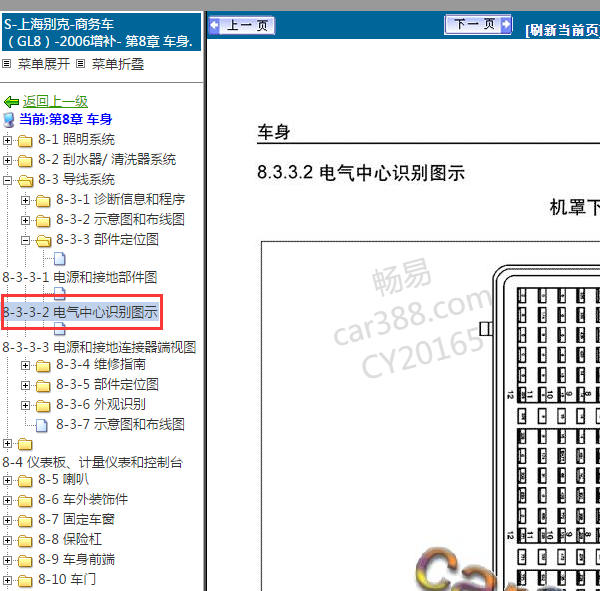
Task: Expand the 8-7 固定车窗 node
Action: 7,520
